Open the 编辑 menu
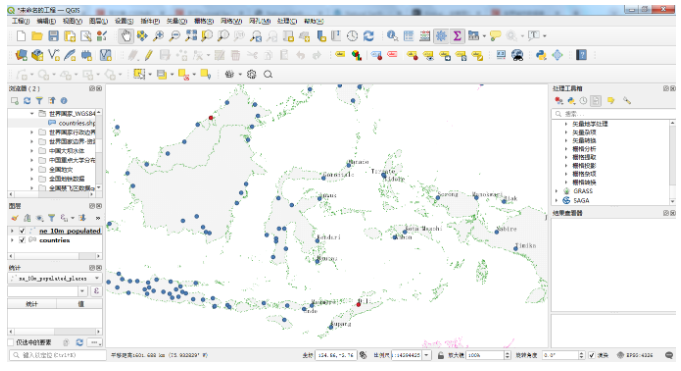Image resolution: width=681 pixels, height=371 pixels. click(x=46, y=21)
